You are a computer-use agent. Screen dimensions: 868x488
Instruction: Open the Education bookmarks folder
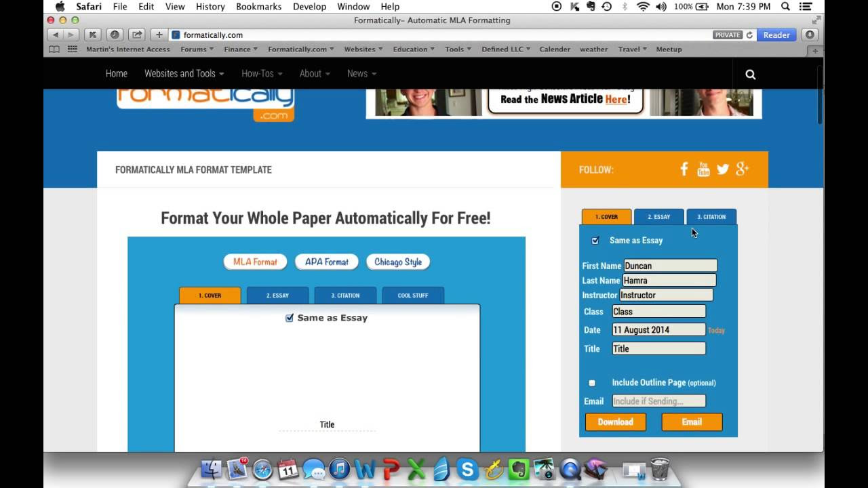(x=414, y=49)
